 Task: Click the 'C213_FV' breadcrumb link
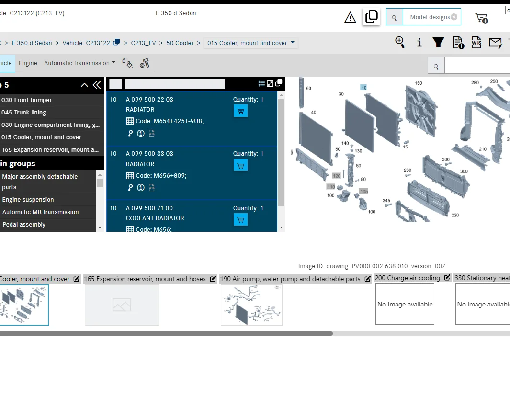point(144,43)
